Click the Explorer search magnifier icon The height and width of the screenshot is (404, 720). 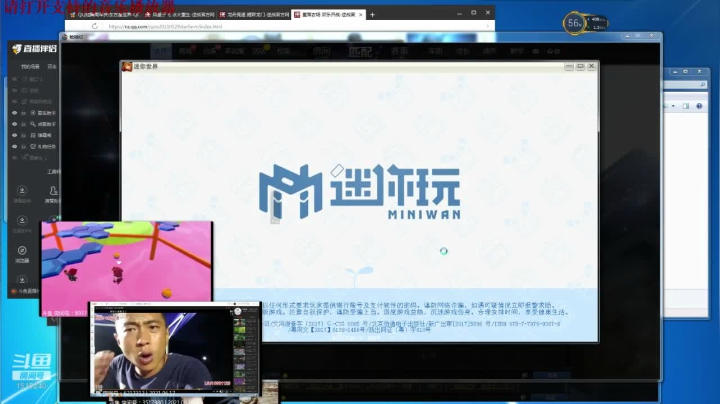pyautogui.click(x=703, y=85)
